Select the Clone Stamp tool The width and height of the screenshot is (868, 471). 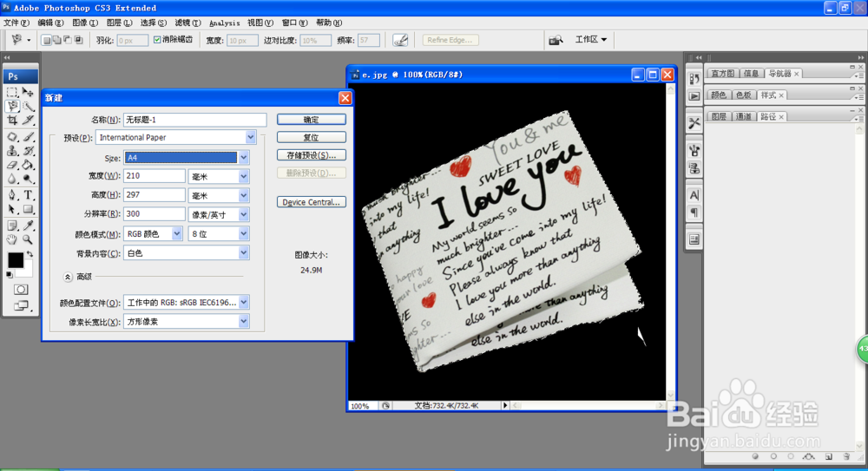[x=12, y=151]
